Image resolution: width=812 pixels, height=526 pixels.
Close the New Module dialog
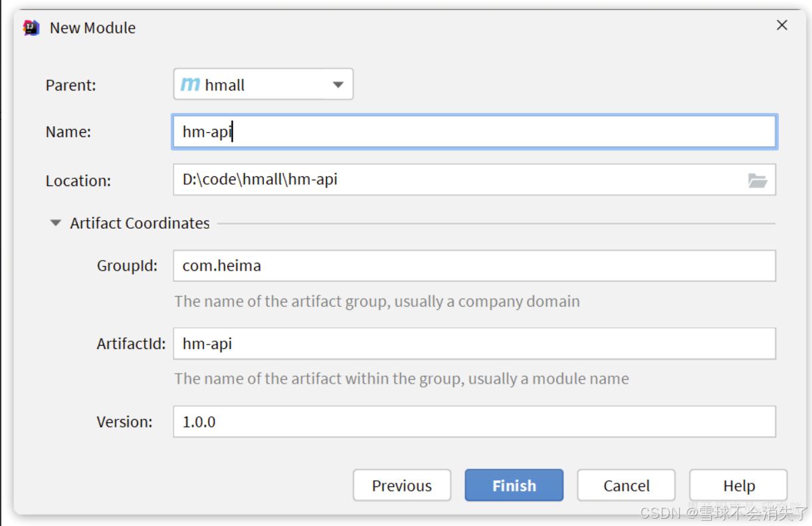coord(781,25)
